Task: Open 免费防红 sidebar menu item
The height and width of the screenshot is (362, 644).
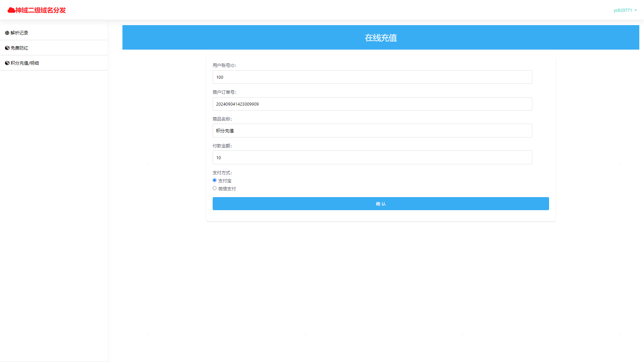Action: pyautogui.click(x=19, y=48)
